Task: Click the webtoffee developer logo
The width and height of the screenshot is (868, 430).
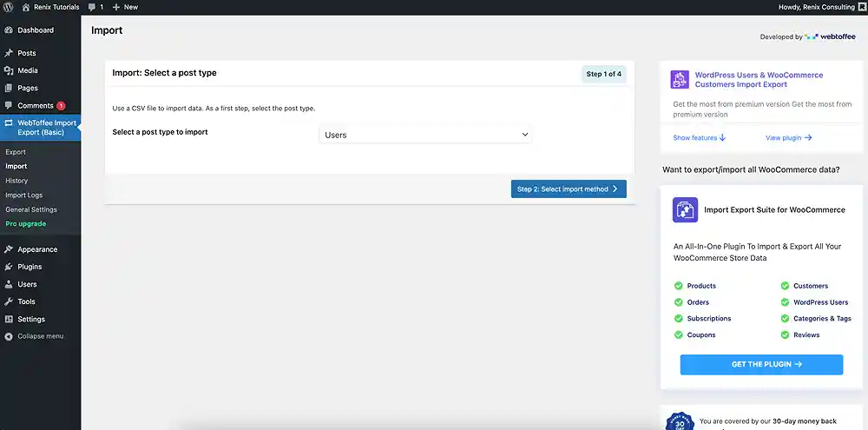Action: [830, 36]
